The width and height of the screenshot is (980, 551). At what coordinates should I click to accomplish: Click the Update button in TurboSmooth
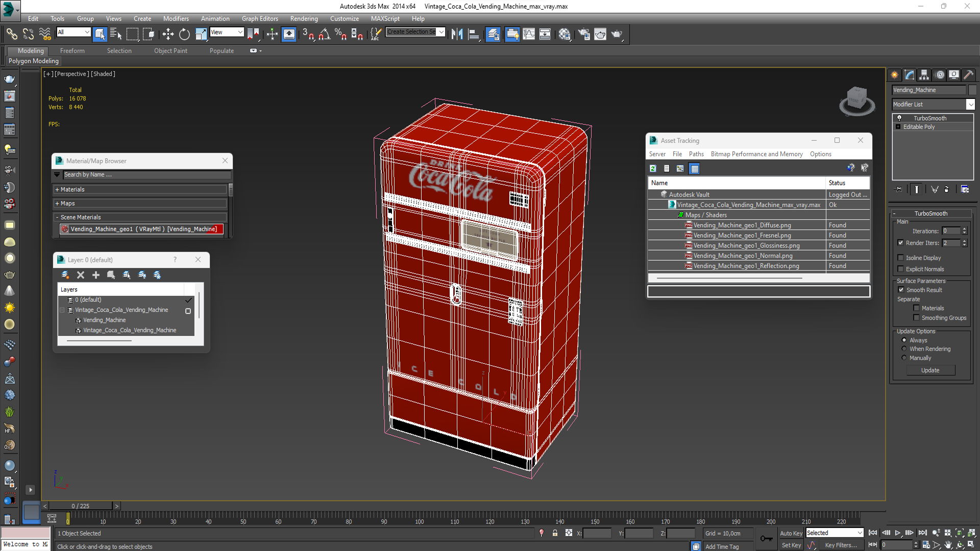tap(930, 370)
